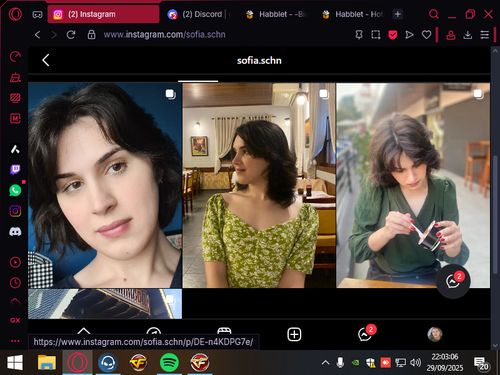Open the headset app on taskbar

[108, 362]
